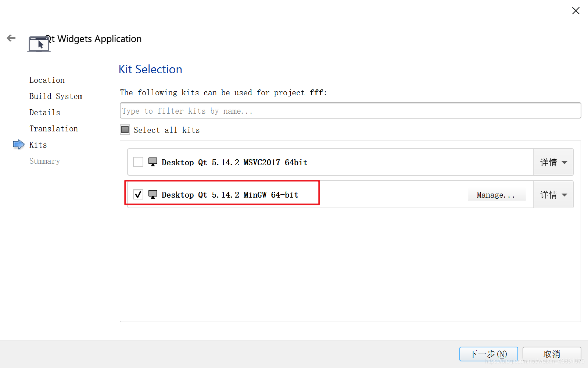Toggle the Select all kits checkbox
The image size is (588, 368).
[125, 130]
